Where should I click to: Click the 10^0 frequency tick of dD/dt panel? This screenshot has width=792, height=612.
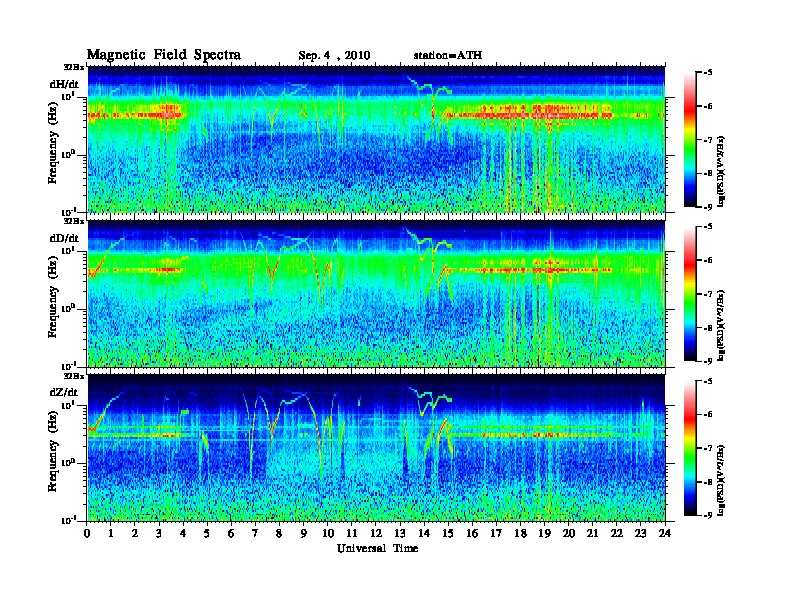point(68,309)
